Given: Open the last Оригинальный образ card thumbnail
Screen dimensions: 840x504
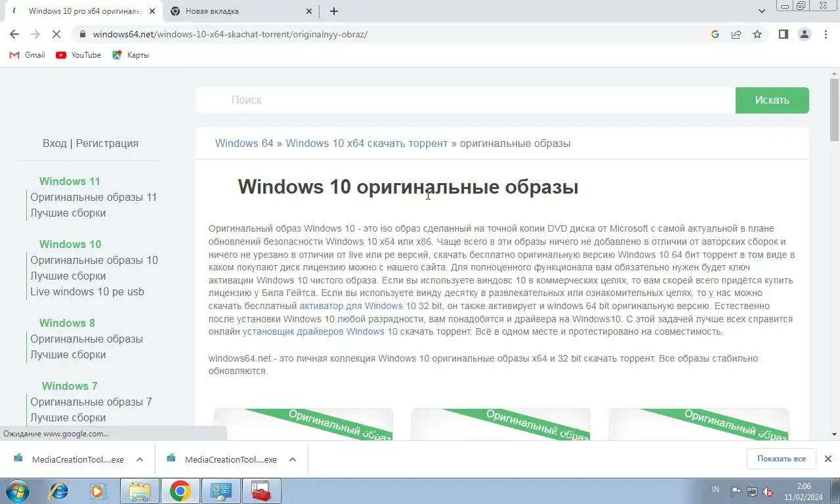Looking at the screenshot, I should (x=699, y=424).
